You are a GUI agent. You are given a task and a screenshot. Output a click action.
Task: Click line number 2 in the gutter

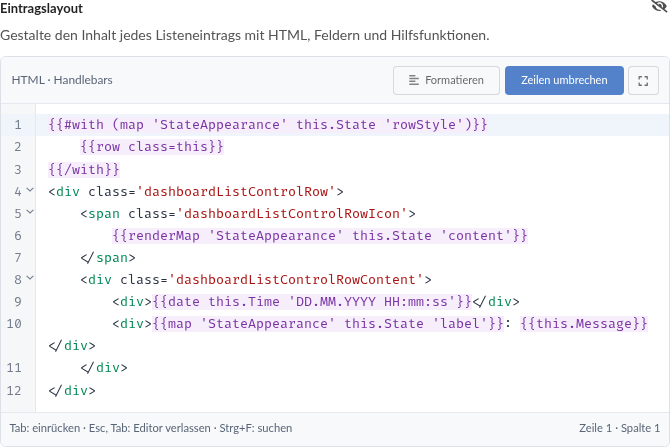[18, 147]
